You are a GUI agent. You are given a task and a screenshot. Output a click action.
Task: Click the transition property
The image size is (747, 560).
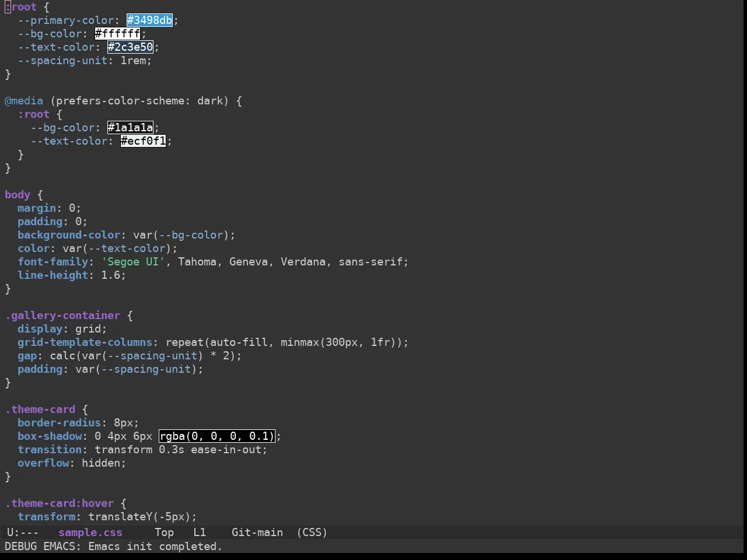(x=50, y=450)
